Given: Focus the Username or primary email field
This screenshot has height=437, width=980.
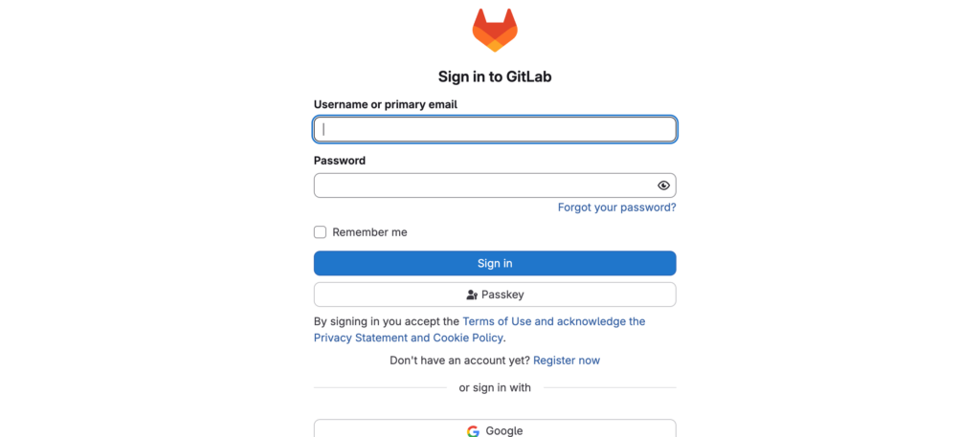Looking at the screenshot, I should coord(495,129).
